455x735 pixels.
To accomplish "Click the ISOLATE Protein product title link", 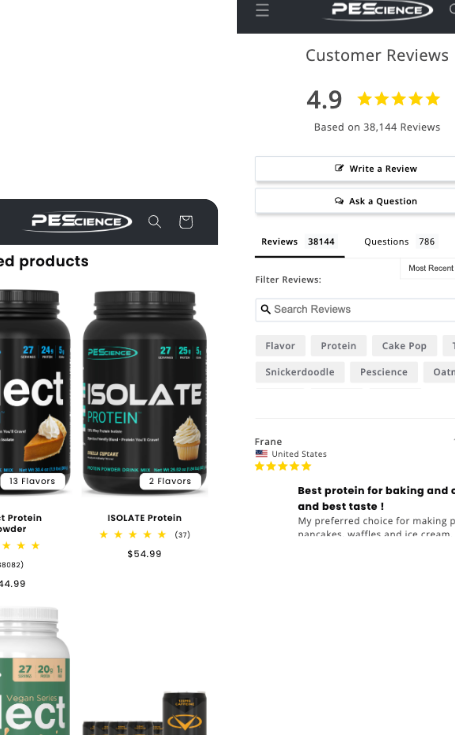I will [144, 518].
